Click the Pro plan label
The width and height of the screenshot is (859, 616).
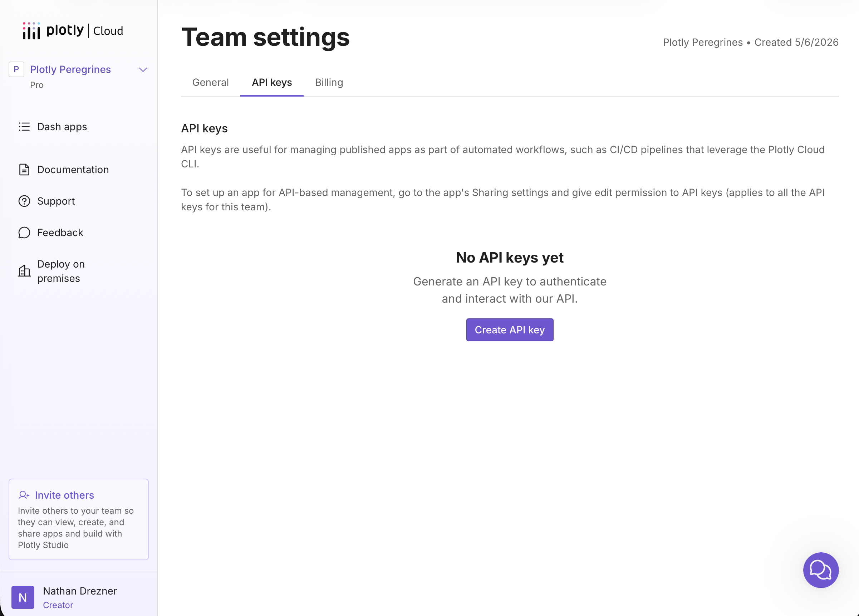[x=37, y=85]
